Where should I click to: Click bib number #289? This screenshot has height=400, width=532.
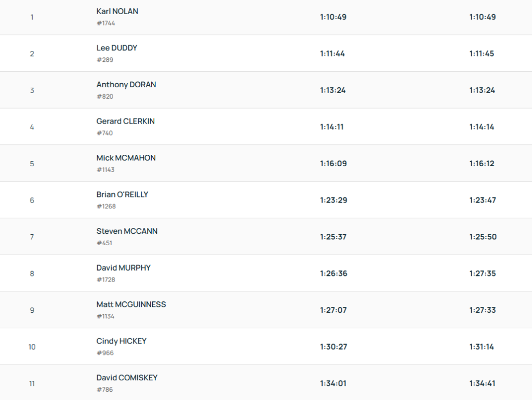(105, 60)
